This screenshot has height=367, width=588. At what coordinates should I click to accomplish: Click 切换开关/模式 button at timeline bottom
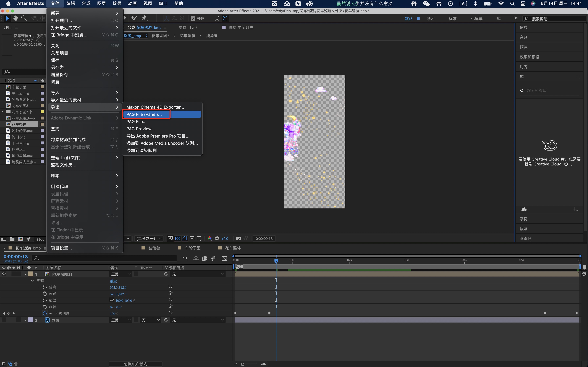click(x=135, y=364)
